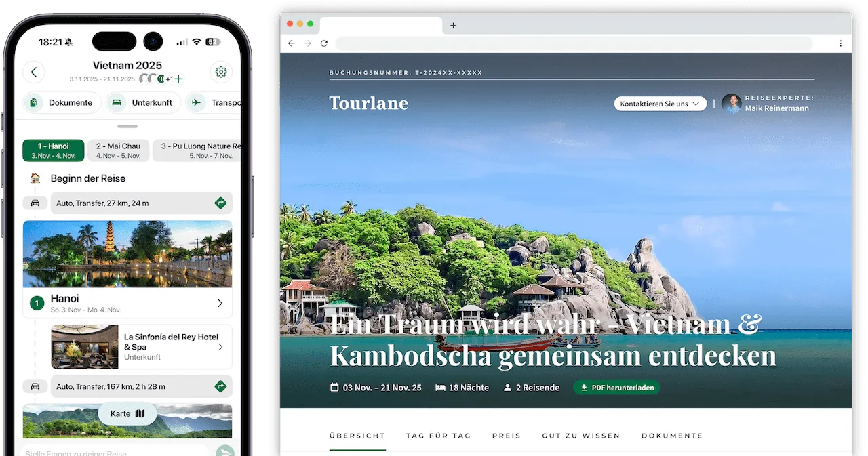This screenshot has width=868, height=456.
Task: Tap the back arrow in the phone app
Action: 34,72
